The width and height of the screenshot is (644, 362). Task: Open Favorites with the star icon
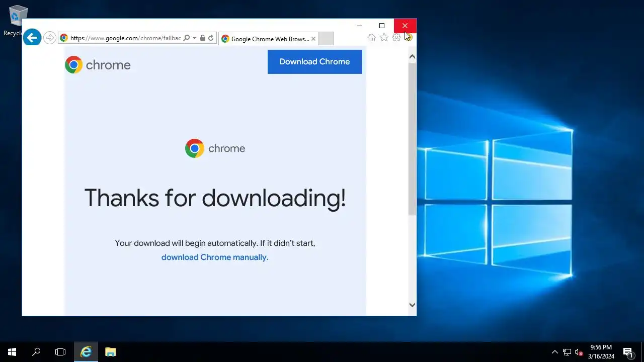coord(384,38)
